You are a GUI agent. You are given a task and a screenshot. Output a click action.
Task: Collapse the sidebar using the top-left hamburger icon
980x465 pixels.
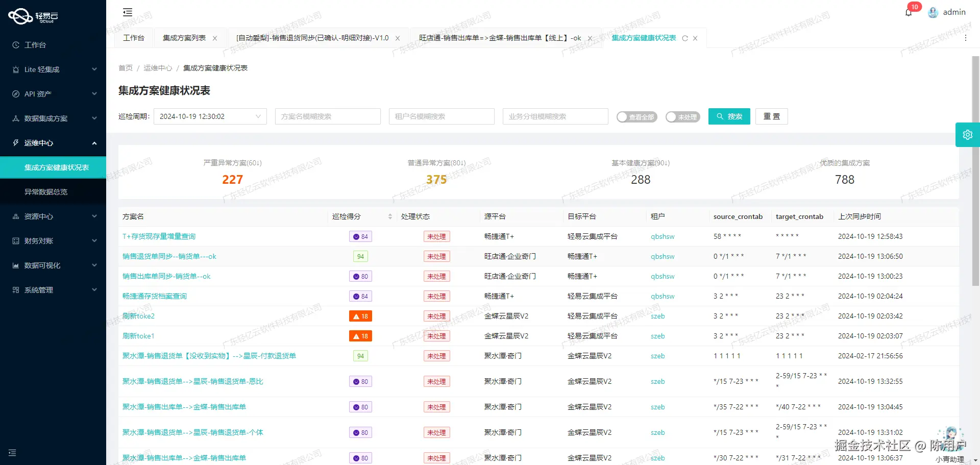point(127,12)
